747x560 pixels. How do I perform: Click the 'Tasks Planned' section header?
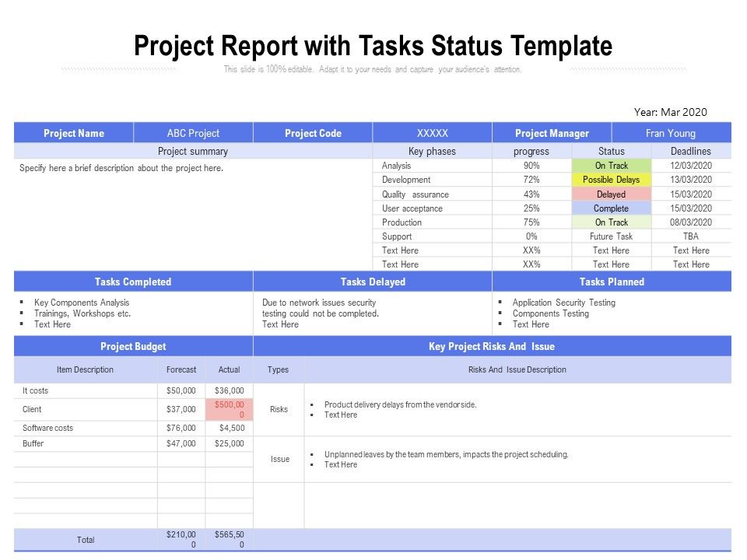pos(612,282)
